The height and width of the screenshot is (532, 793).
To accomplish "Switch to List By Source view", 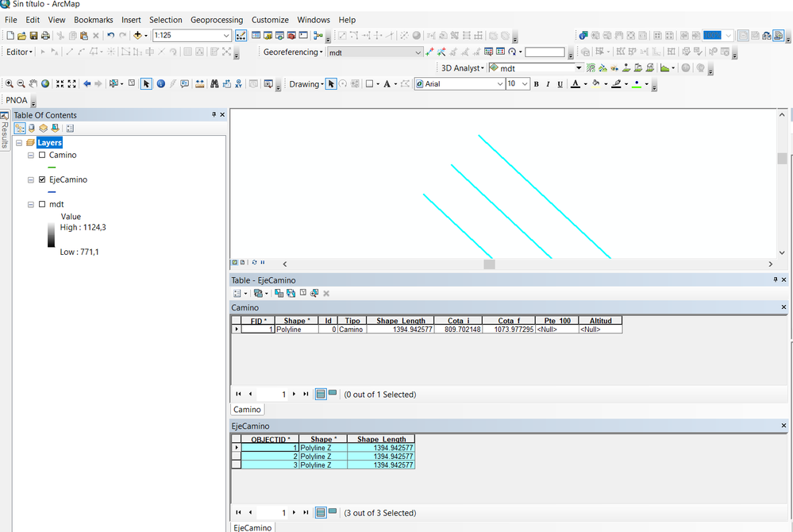I will [32, 129].
